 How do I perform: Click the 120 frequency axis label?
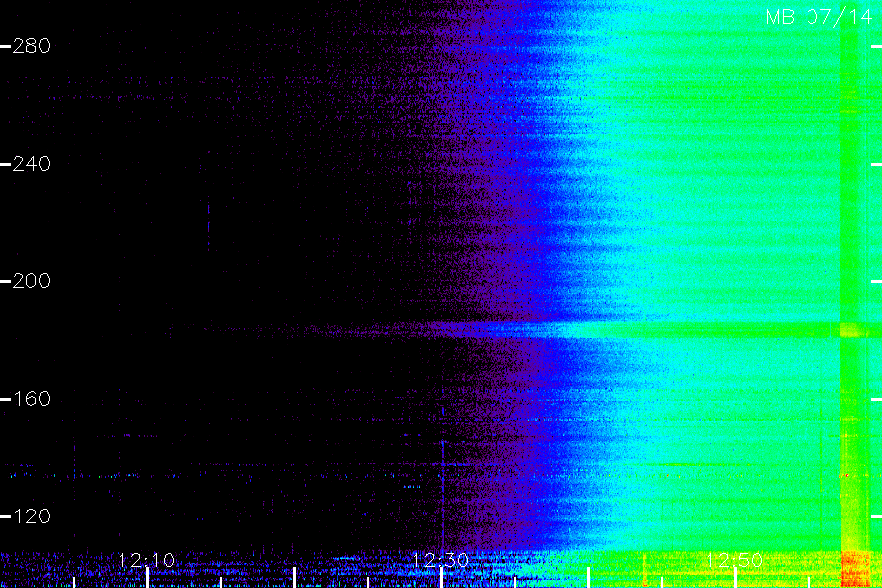[31, 516]
